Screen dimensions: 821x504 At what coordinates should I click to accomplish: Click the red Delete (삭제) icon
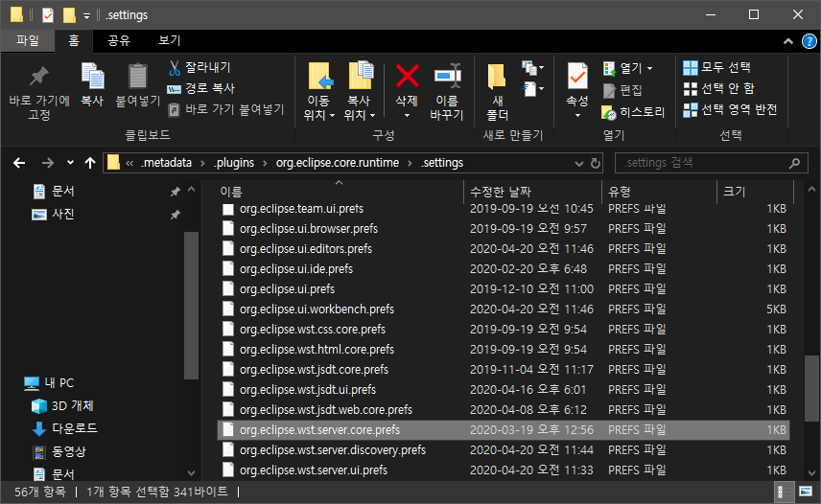coord(407,77)
